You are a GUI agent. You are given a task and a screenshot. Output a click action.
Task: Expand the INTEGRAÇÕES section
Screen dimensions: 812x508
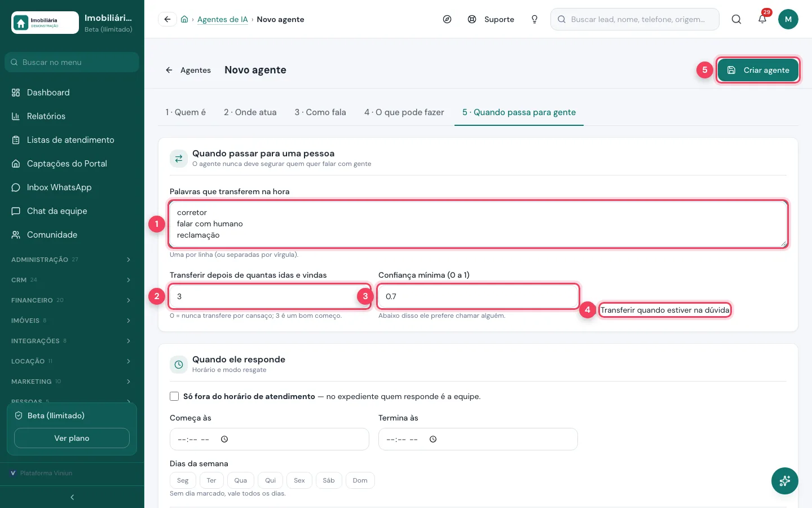click(72, 341)
